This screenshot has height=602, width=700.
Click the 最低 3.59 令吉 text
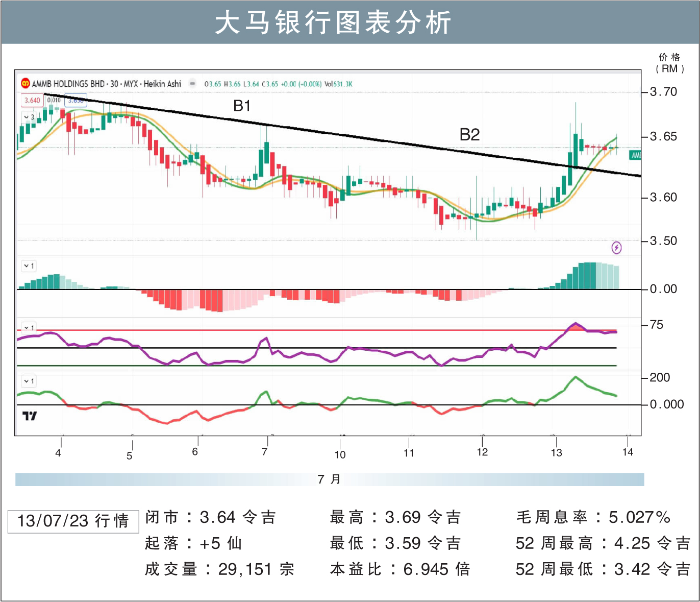395,543
